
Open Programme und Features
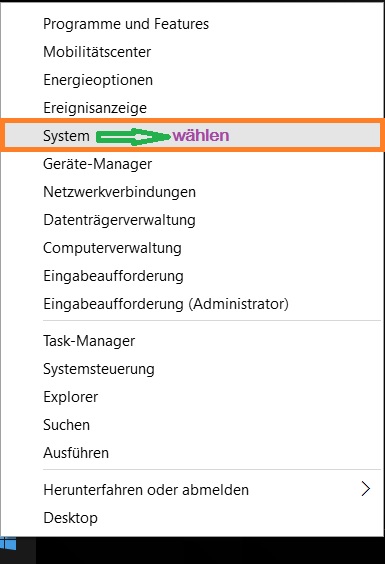pos(126,24)
